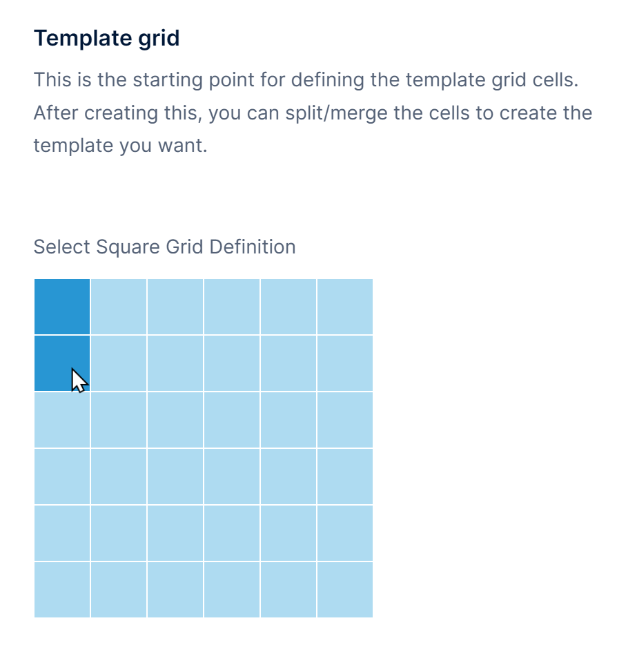Click the bottom-right corner cell of the grid
Screen dimensions: 637x672
[x=345, y=588]
